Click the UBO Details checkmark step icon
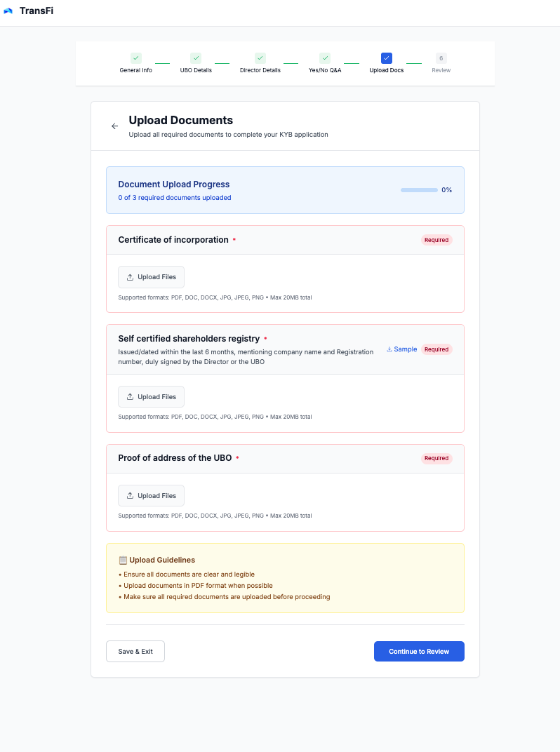 (196, 58)
